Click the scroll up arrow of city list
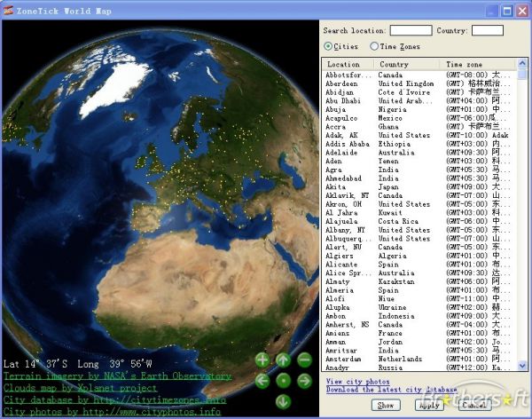Image resolution: width=532 pixels, height=419 pixels. 522,63
